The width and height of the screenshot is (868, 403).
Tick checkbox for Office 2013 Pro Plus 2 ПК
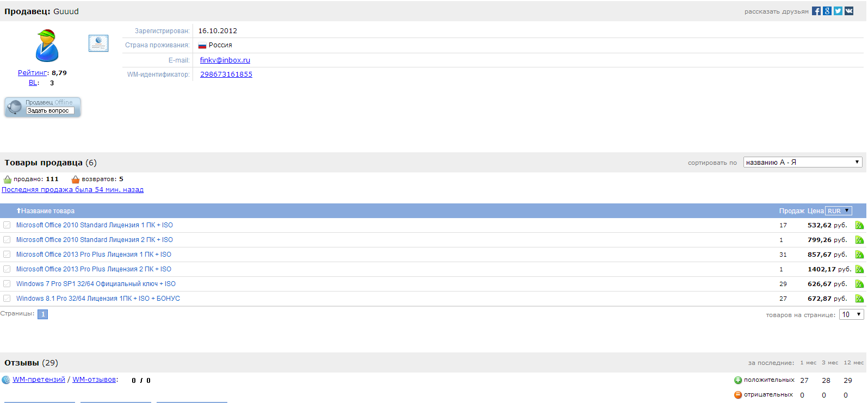tap(7, 269)
